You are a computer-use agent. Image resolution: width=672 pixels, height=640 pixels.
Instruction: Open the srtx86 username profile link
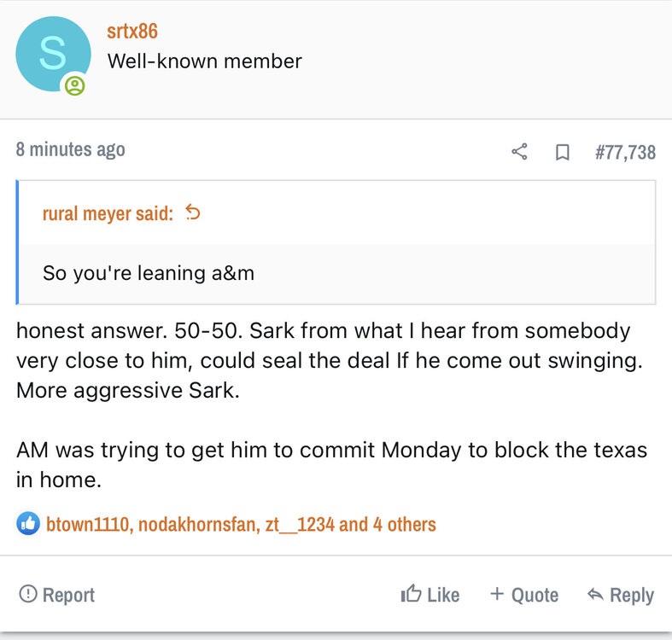pos(132,31)
